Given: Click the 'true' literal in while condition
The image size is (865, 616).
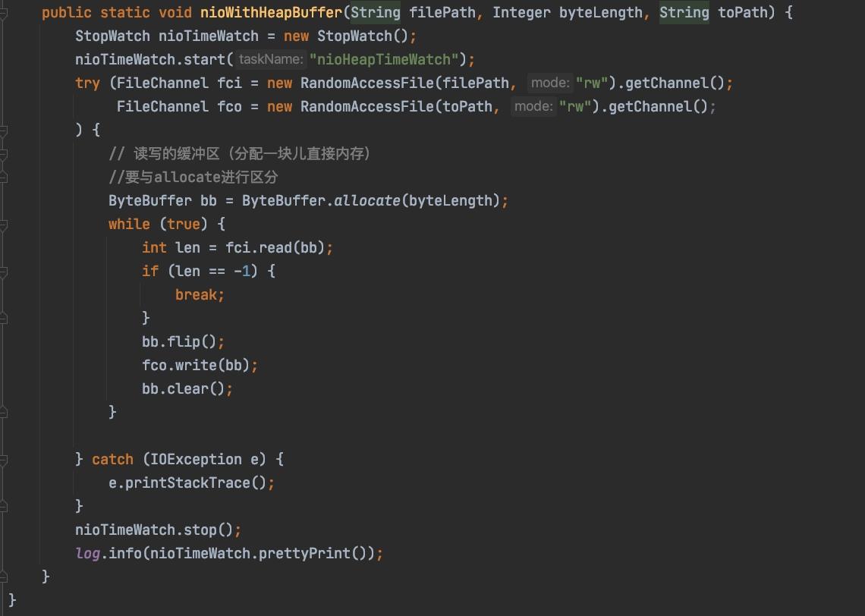Looking at the screenshot, I should (183, 225).
